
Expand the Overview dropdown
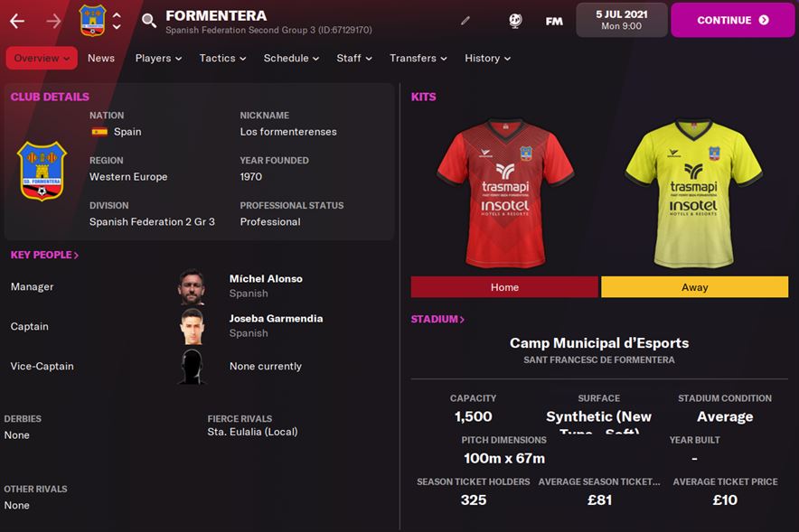tap(42, 58)
